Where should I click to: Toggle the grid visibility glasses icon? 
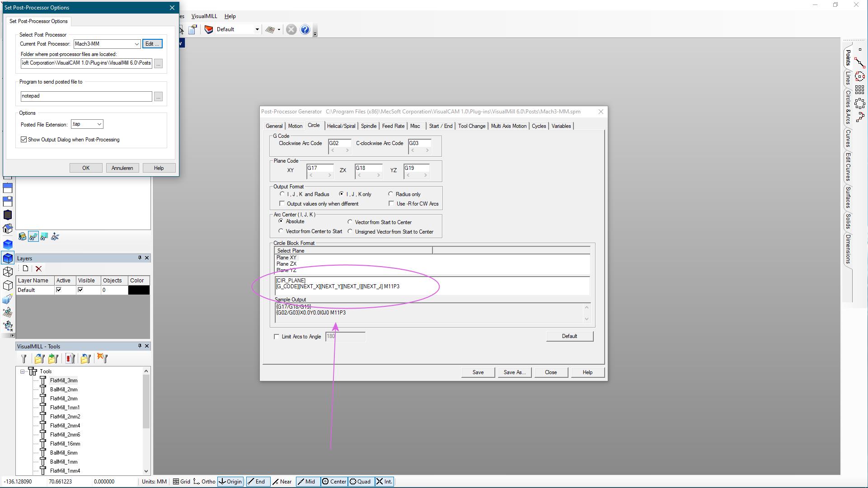[8, 312]
